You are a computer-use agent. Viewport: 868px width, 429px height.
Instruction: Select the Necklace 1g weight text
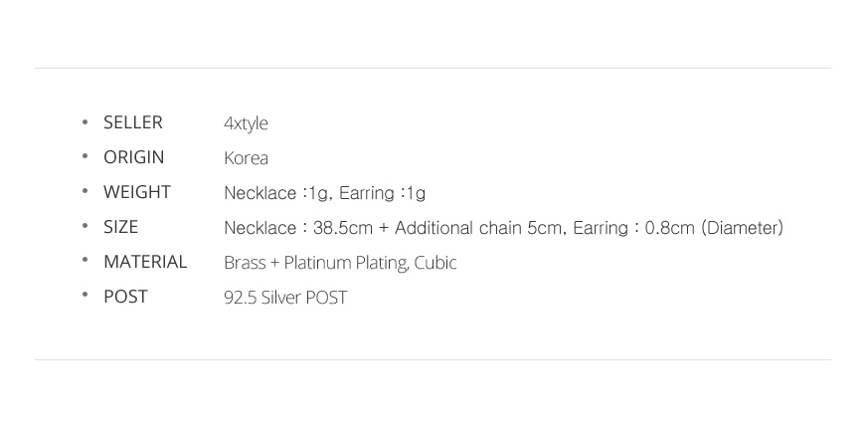[276, 193]
